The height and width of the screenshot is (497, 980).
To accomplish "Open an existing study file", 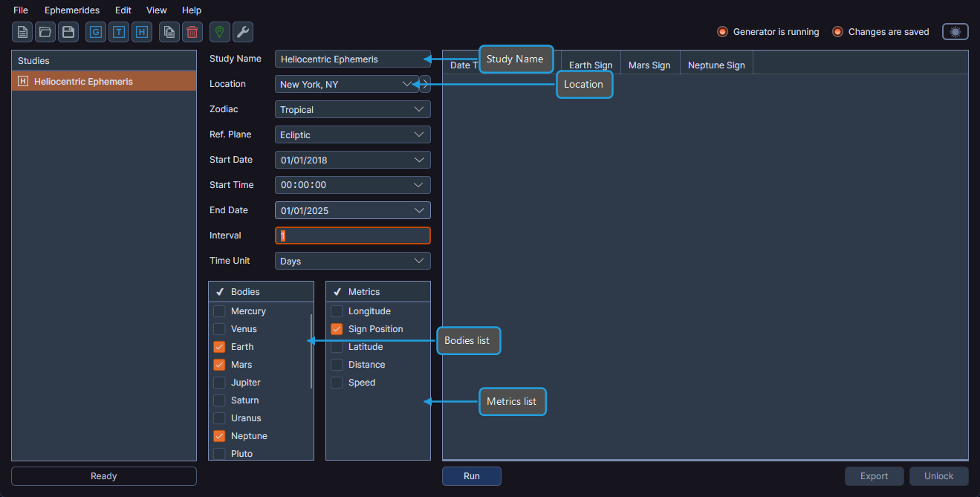I will pyautogui.click(x=45, y=32).
